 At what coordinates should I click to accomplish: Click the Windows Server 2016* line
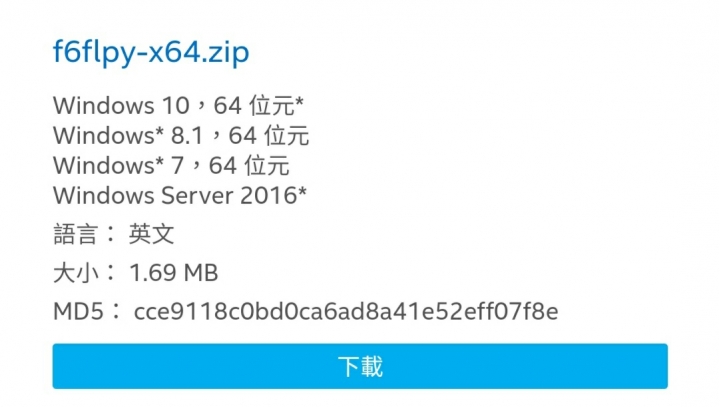(180, 196)
